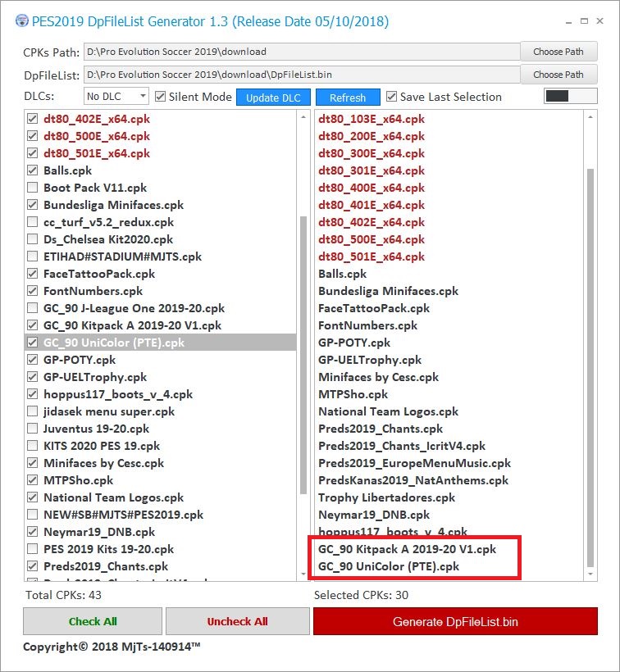The image size is (620, 672).
Task: Select Preds2019_EuropeMenuMusic.cpk in right list
Action: [414, 462]
